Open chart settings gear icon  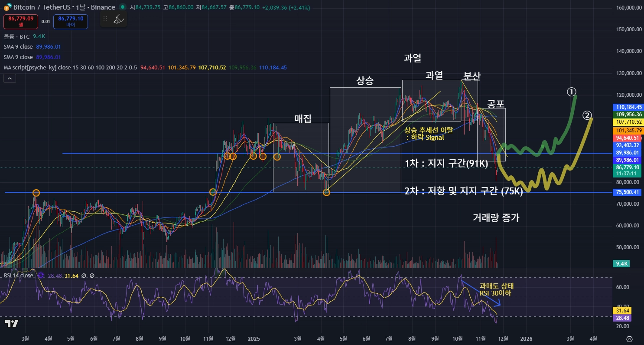click(x=630, y=338)
